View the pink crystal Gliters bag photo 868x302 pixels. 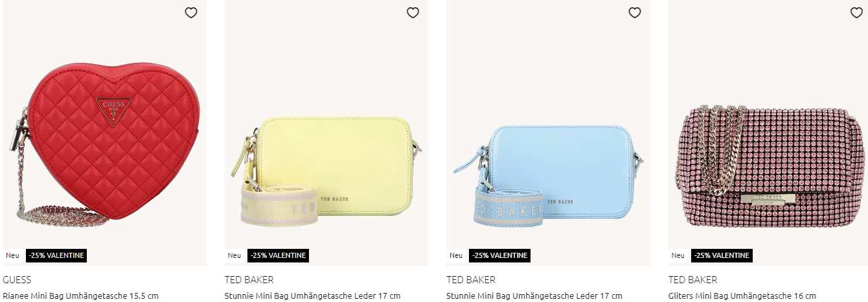(x=770, y=166)
